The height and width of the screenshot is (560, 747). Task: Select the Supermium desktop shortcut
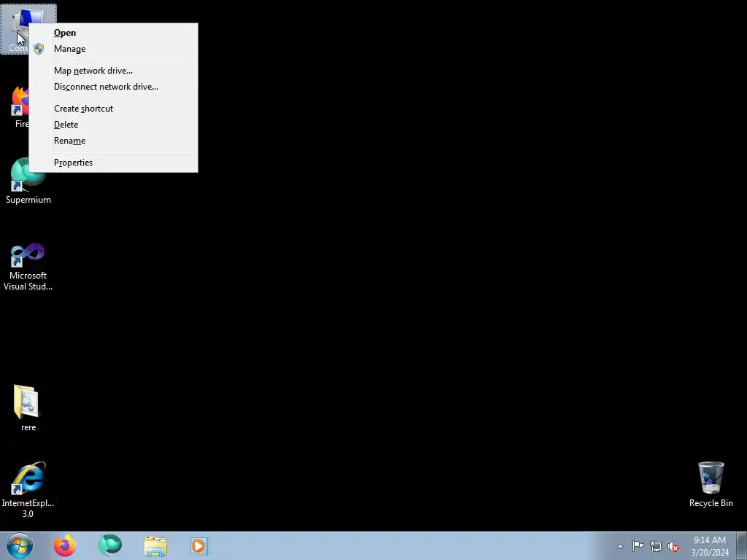pyautogui.click(x=28, y=182)
